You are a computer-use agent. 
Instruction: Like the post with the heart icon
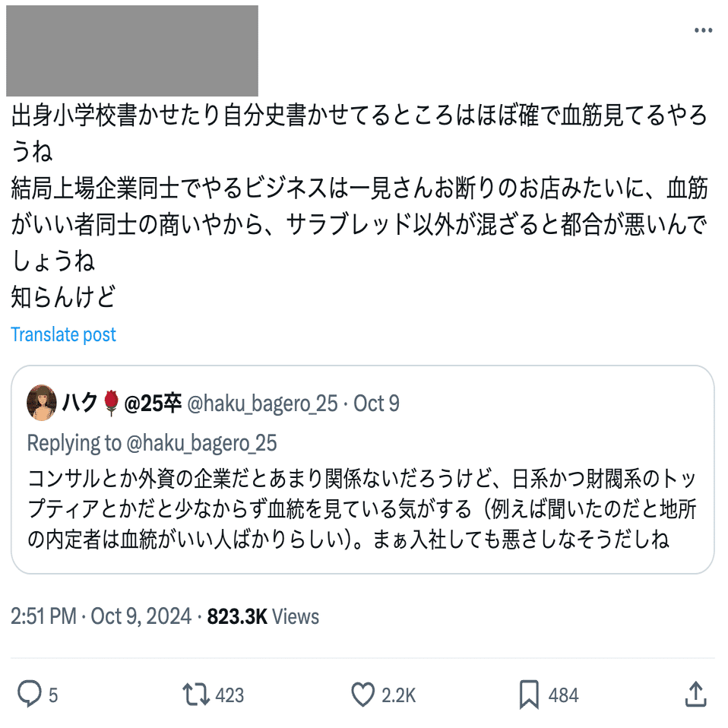pyautogui.click(x=364, y=694)
